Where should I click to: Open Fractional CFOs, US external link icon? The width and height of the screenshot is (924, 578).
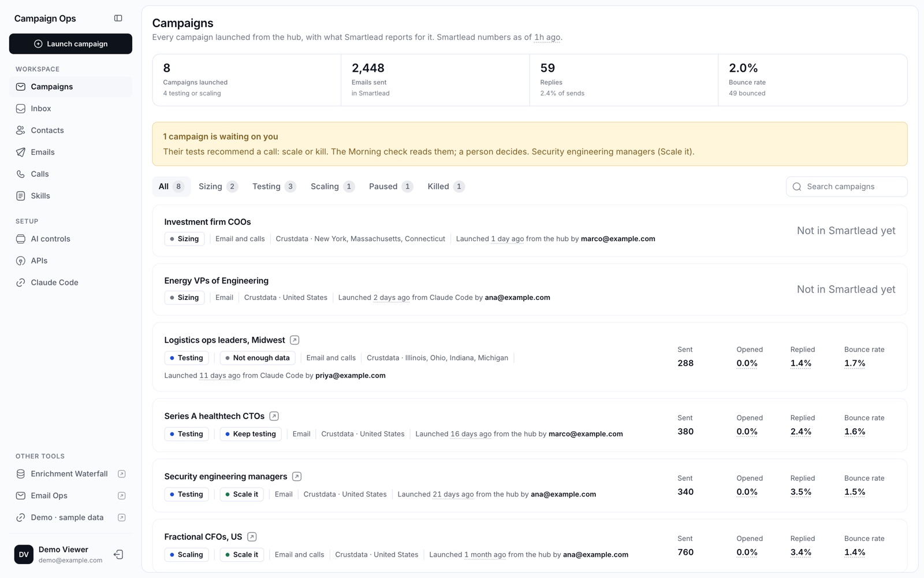(252, 537)
